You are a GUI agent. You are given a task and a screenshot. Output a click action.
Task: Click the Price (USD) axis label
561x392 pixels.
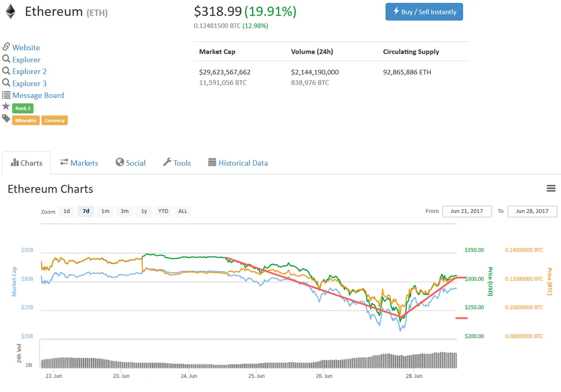[x=490, y=281]
